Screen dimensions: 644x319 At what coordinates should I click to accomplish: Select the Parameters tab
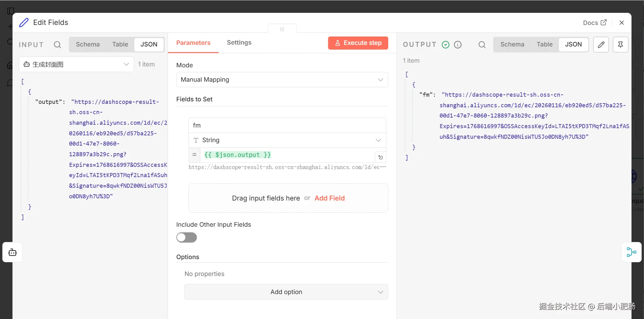tap(193, 43)
